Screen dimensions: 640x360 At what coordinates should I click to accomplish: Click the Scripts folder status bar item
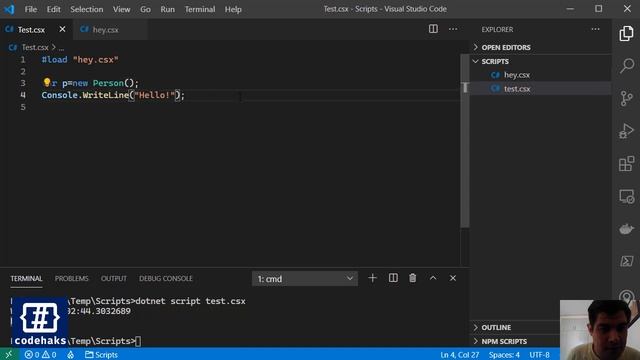tap(101, 354)
